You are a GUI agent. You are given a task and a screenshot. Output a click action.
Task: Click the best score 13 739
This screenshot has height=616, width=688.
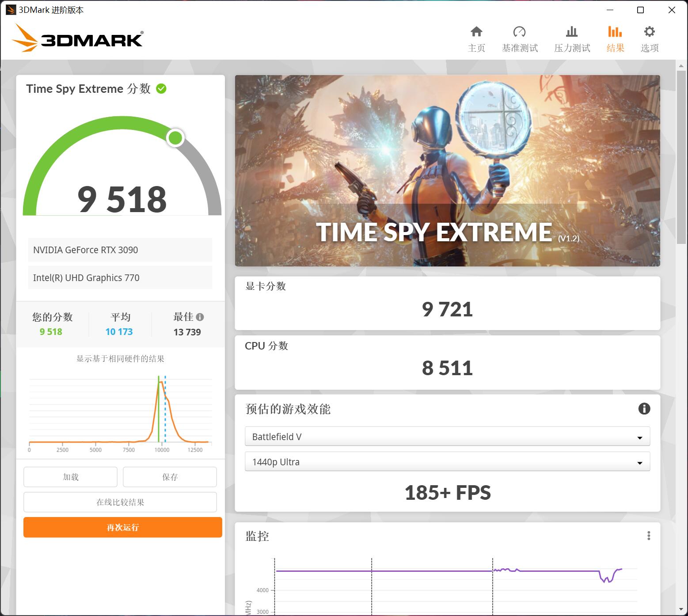(x=187, y=332)
